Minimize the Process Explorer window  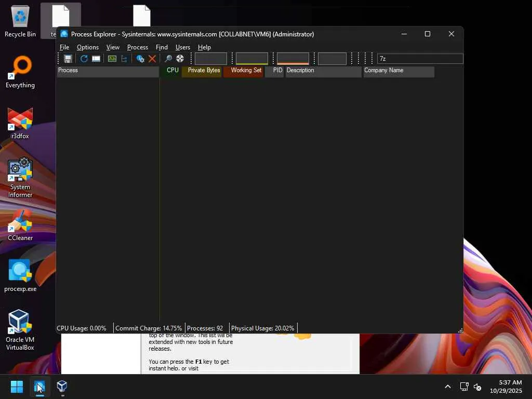pyautogui.click(x=404, y=34)
